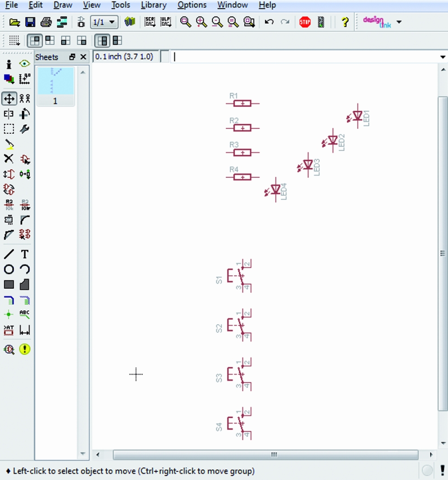Click the red STOP icon
The width and height of the screenshot is (448, 480).
pyautogui.click(x=305, y=22)
